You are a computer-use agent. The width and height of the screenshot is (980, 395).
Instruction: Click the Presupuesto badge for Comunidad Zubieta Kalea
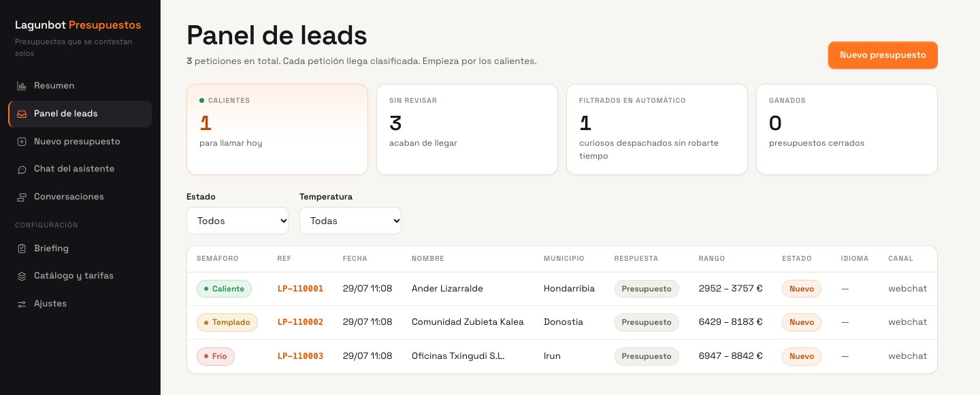coord(647,322)
